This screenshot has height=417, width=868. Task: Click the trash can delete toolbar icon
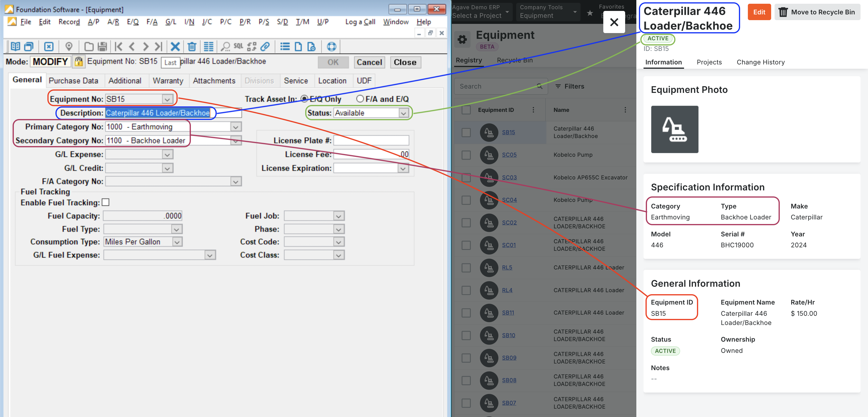click(192, 47)
